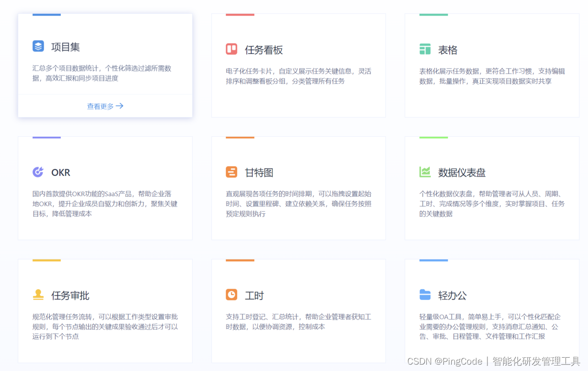Select the 项目集 card title
The image size is (588, 371).
coord(66,47)
